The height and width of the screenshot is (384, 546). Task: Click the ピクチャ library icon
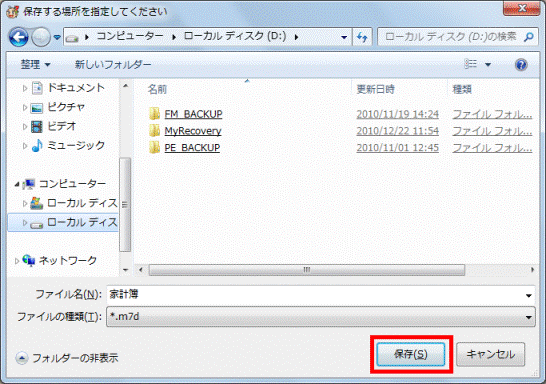[37, 108]
